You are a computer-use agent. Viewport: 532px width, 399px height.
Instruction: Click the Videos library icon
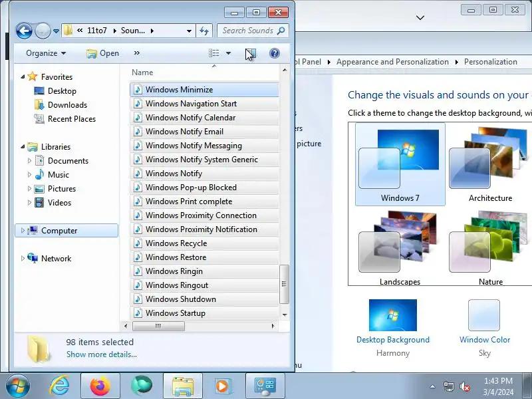point(39,203)
